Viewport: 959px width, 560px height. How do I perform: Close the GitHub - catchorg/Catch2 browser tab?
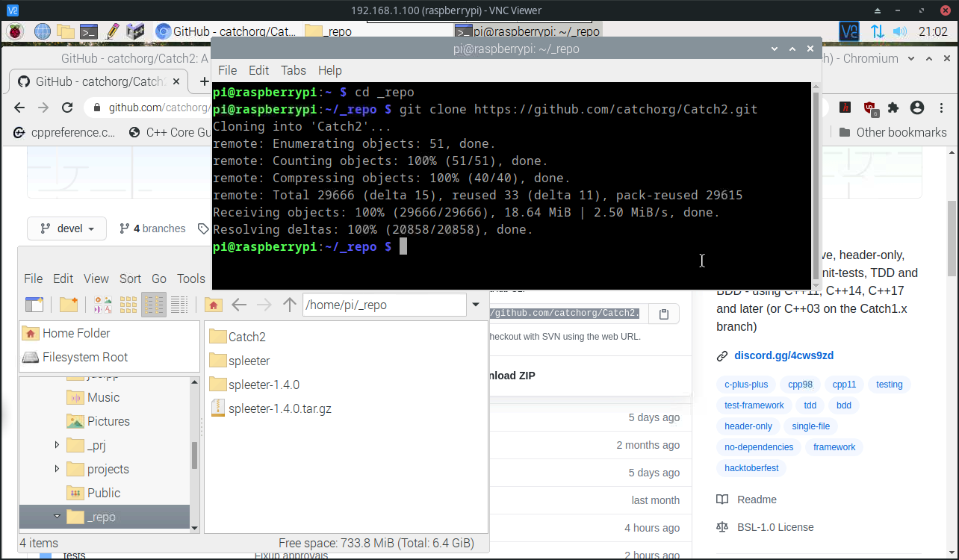(x=177, y=81)
